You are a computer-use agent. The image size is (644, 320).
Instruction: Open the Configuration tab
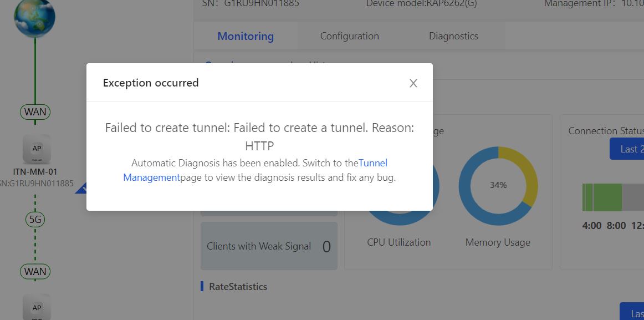click(350, 36)
